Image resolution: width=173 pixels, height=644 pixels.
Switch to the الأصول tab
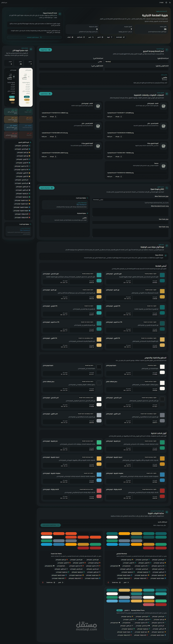coord(100,37)
